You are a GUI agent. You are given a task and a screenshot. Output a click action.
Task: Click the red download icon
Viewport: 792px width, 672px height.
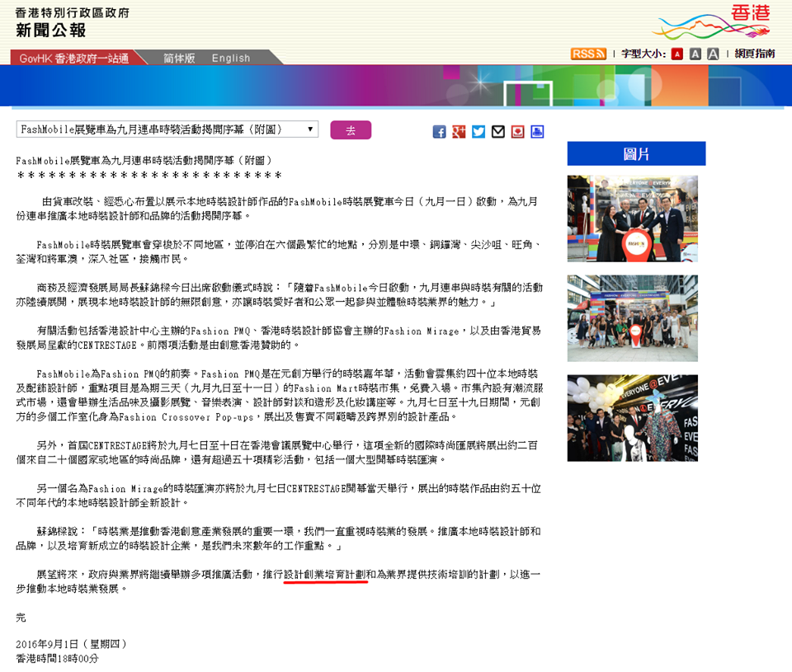pos(517,132)
